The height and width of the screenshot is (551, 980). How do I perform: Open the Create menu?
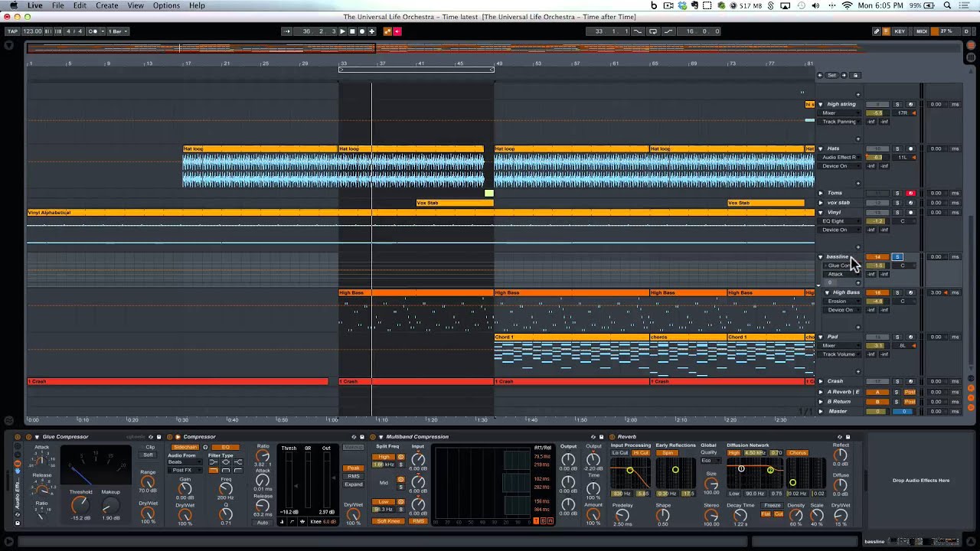pyautogui.click(x=107, y=5)
